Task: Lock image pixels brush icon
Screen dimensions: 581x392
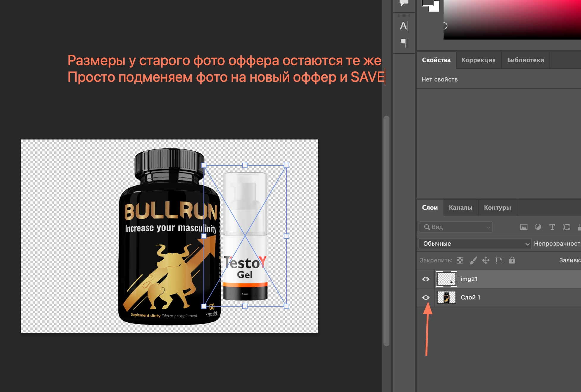Action: (473, 260)
